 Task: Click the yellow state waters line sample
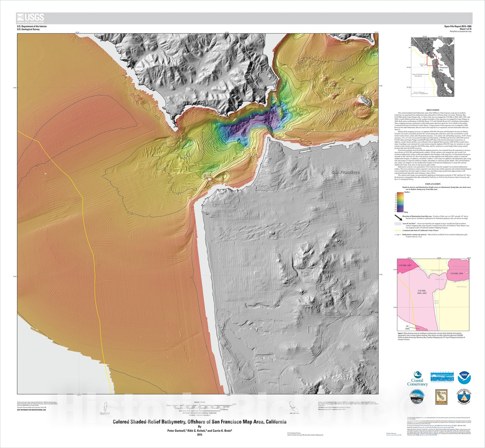(x=398, y=231)
